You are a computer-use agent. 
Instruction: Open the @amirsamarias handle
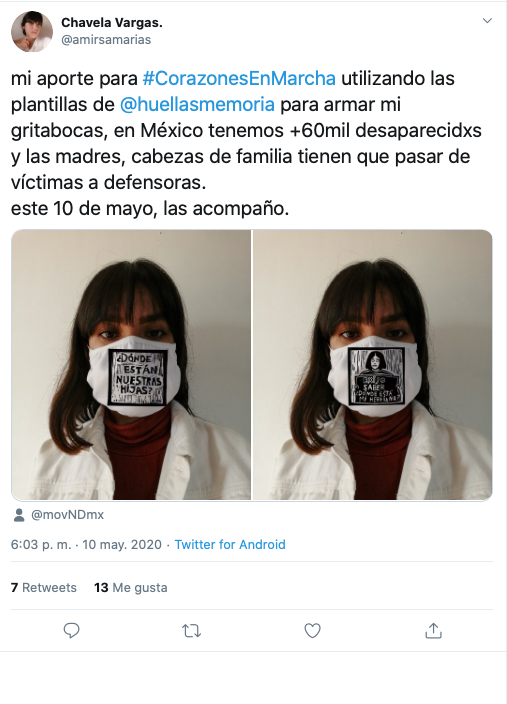coord(106,40)
